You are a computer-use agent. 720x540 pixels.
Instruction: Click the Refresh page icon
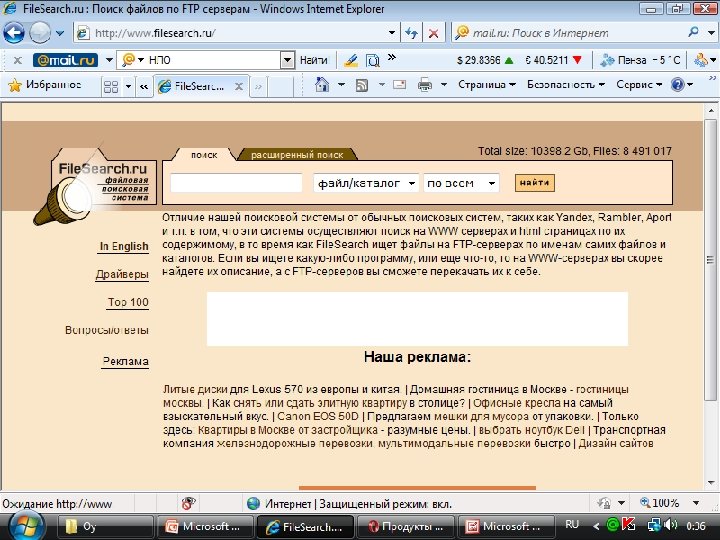coord(412,33)
